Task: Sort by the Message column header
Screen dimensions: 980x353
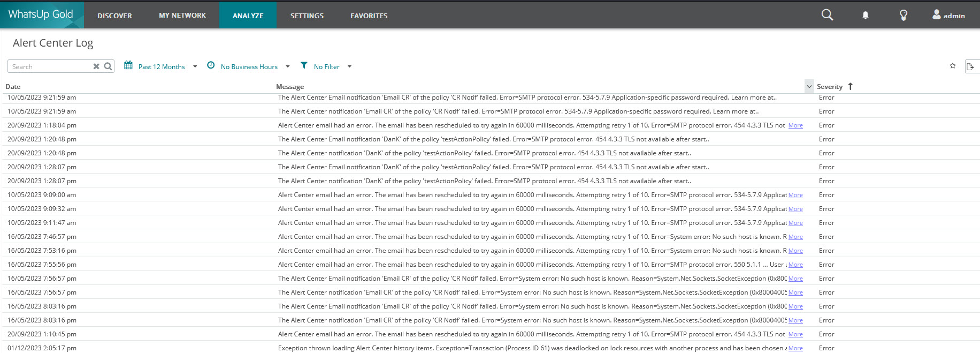Action: 290,86
